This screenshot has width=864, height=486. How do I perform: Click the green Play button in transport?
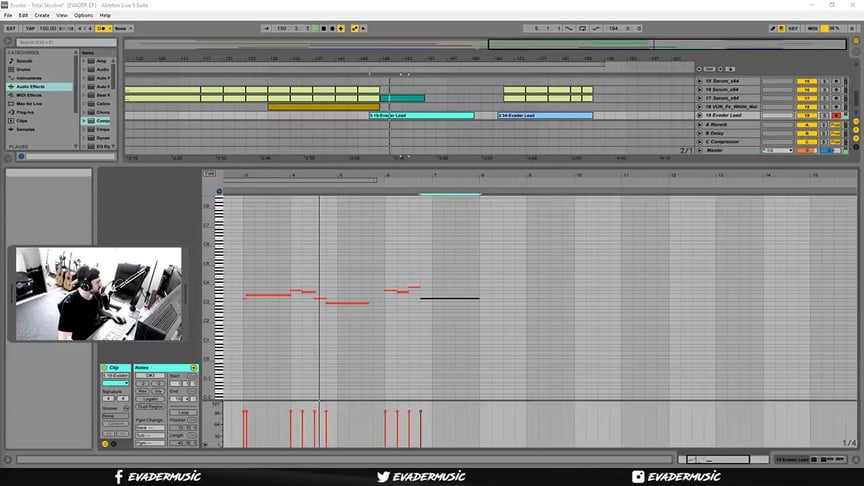[x=315, y=29]
